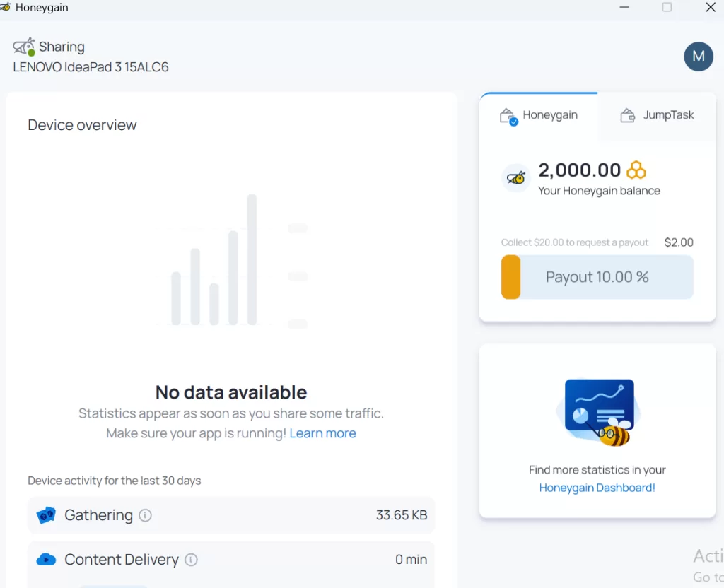Click 'Device activity for the last 30 days'
Image resolution: width=724 pixels, height=588 pixels.
[x=114, y=481]
